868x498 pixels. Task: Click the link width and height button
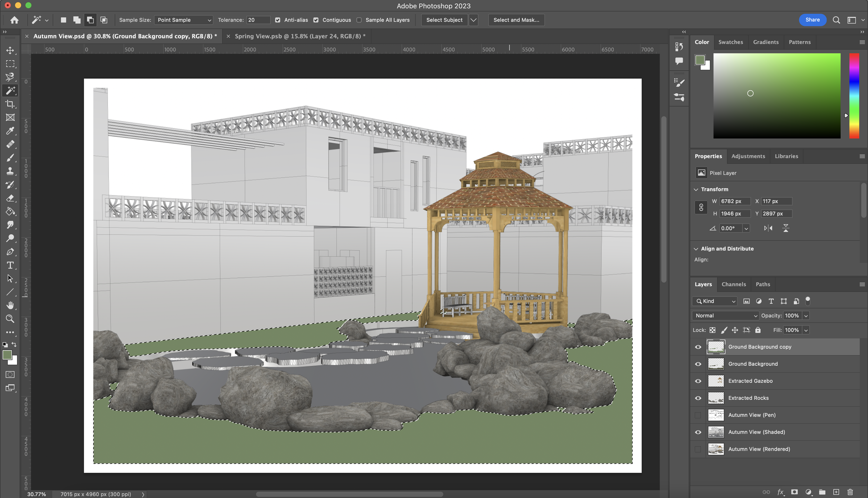[x=701, y=208]
